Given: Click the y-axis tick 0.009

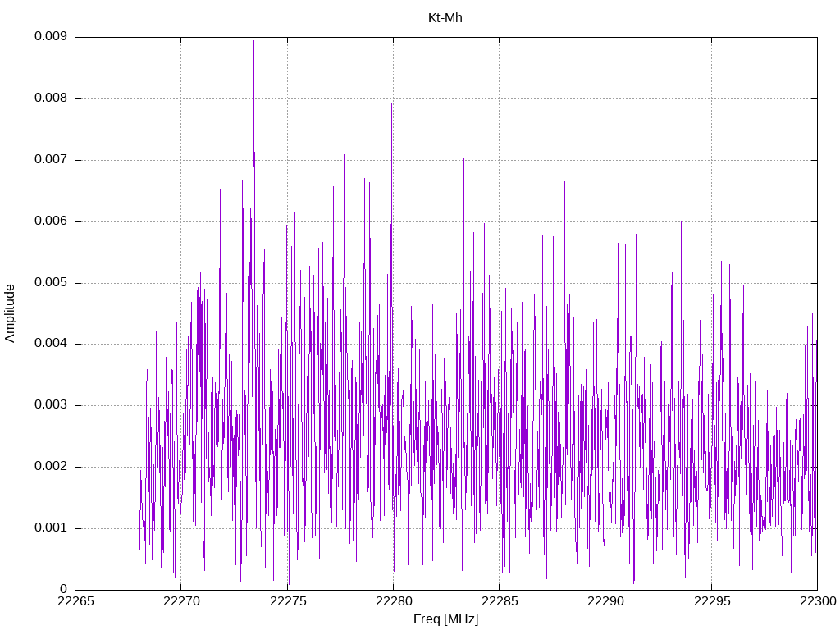Looking at the screenshot, I should 51,36.
